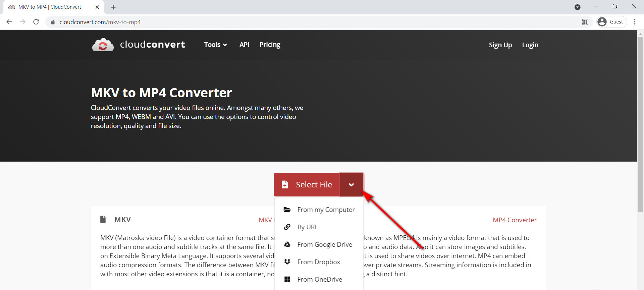Click the browser forward arrow
Image resolution: width=644 pixels, height=290 pixels.
[22, 22]
